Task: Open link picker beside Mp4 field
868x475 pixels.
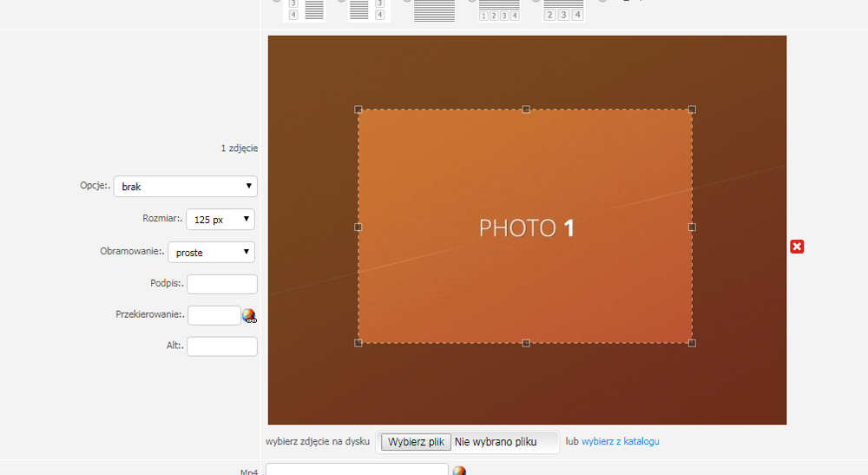Action: click(x=459, y=471)
